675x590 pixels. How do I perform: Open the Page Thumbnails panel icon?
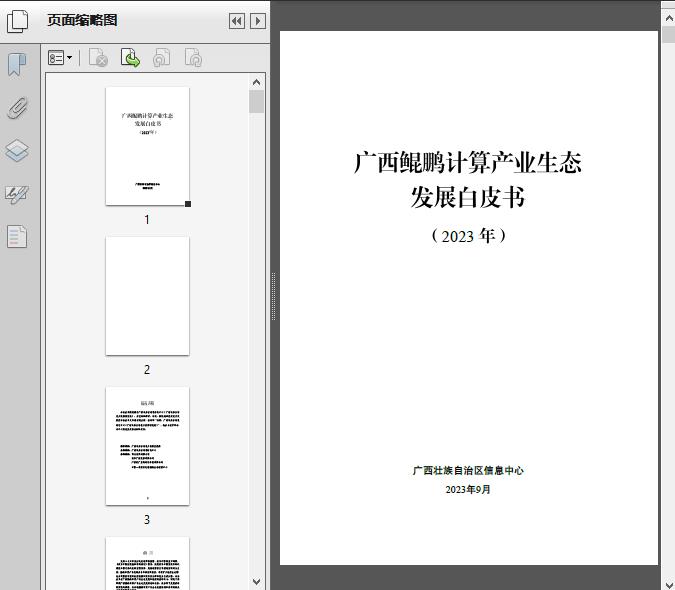tap(17, 21)
